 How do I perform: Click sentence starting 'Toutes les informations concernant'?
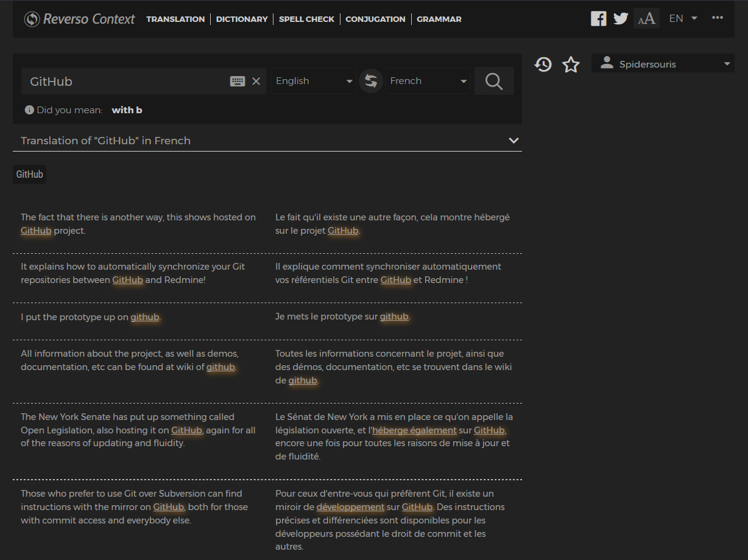393,367
